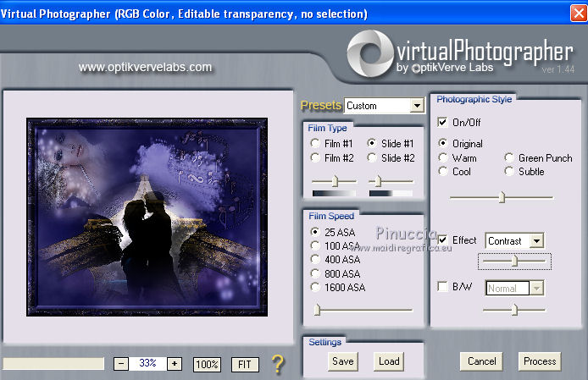Click the minus zoom out button
Viewport: 588px width, 380px height.
[x=121, y=364]
